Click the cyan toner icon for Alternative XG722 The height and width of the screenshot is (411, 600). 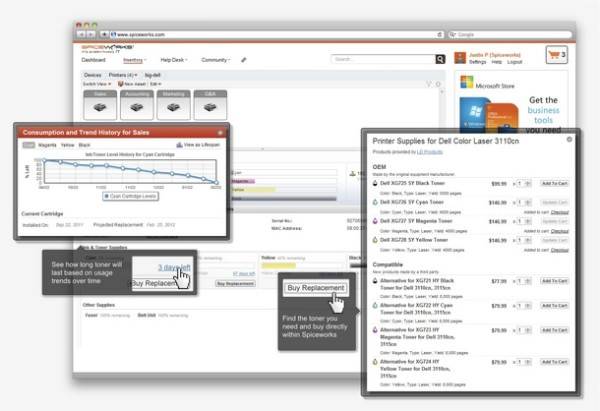(x=375, y=305)
